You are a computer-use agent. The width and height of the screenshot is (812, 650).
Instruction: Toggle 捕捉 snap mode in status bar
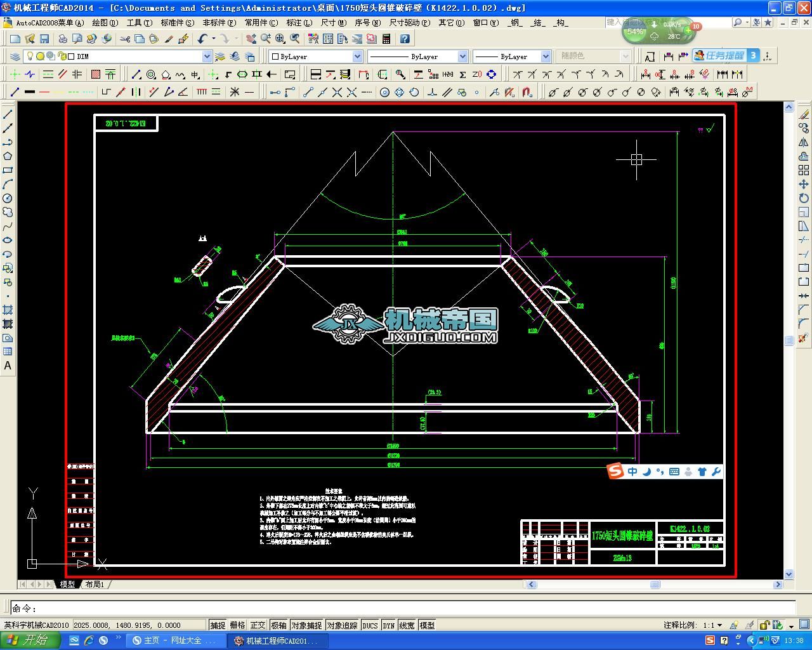(x=218, y=625)
